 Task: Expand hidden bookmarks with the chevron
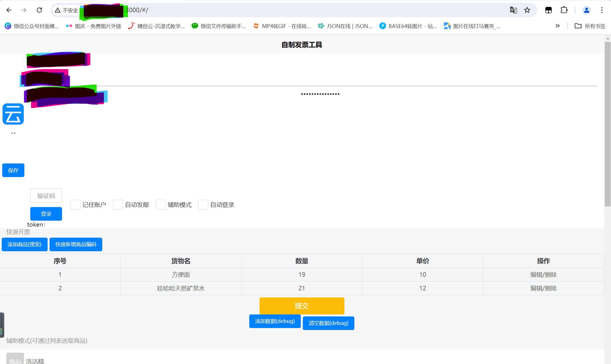pyautogui.click(x=557, y=26)
